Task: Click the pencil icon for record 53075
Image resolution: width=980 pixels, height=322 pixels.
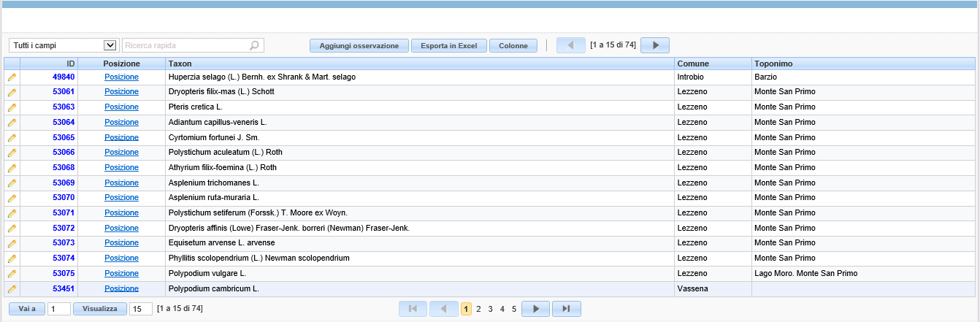Action: coord(12,274)
